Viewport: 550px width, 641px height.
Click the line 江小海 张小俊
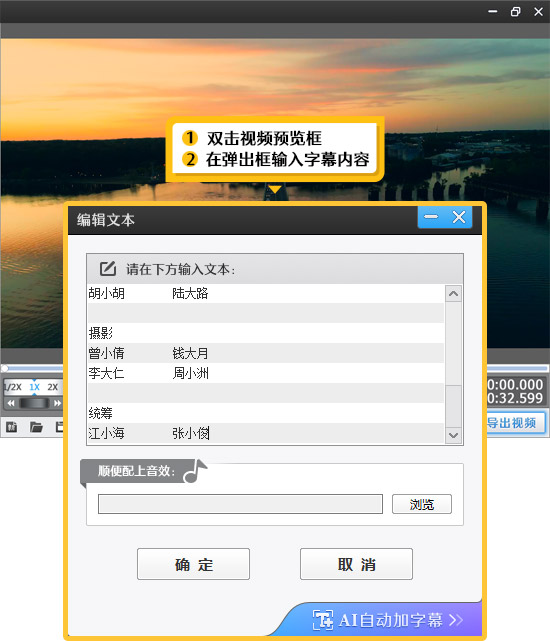click(266, 433)
